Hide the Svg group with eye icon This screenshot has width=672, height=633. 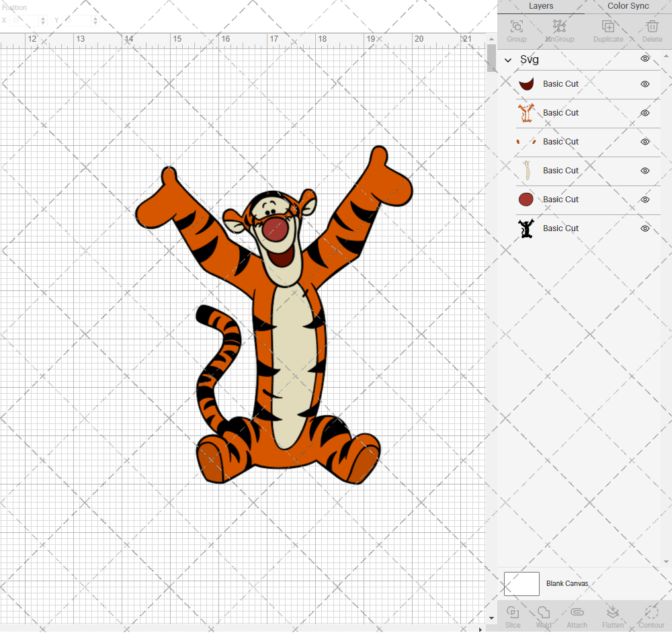click(644, 59)
